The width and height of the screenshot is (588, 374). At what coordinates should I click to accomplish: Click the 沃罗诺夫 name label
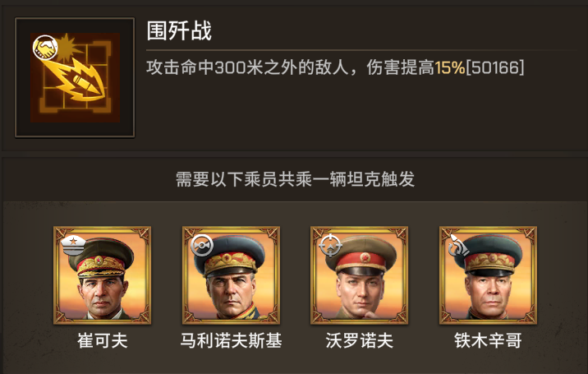[x=359, y=341]
